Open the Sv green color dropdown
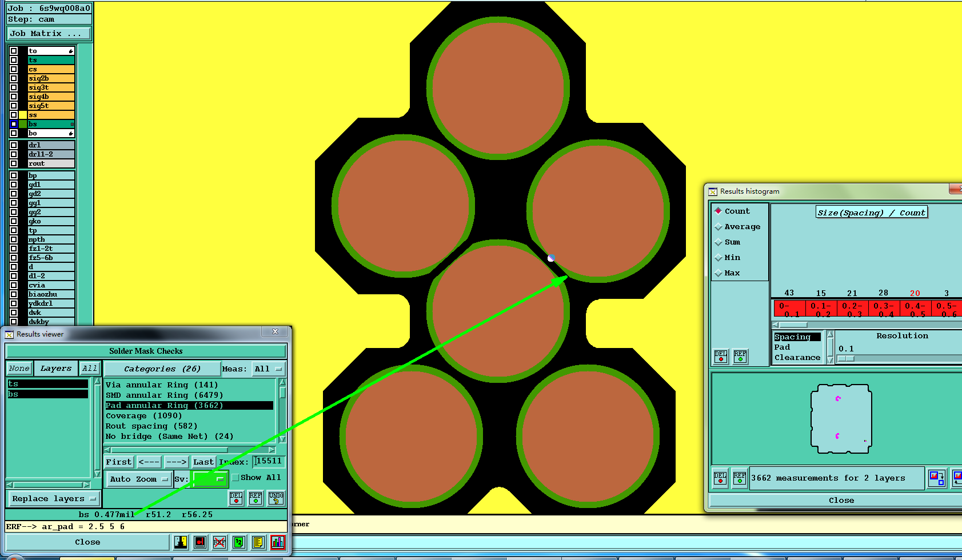 210,479
